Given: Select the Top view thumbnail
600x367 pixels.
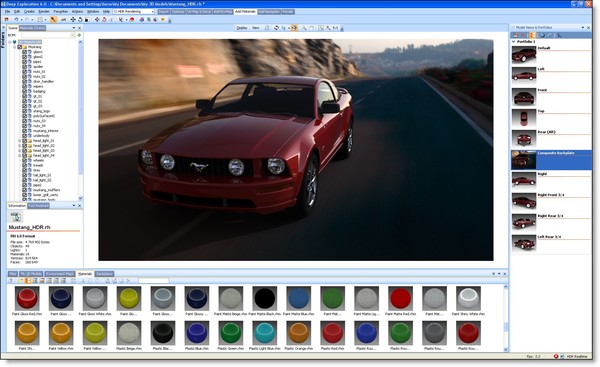Looking at the screenshot, I should (524, 117).
